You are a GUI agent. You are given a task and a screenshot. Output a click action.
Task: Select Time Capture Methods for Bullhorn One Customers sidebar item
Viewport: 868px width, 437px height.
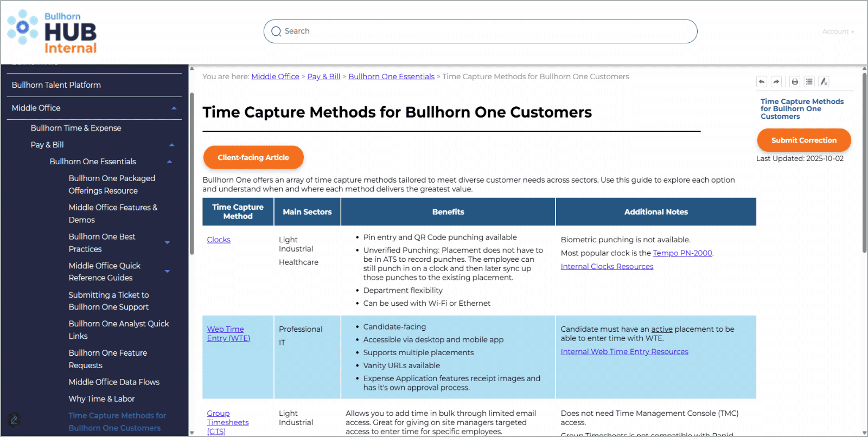(x=117, y=422)
